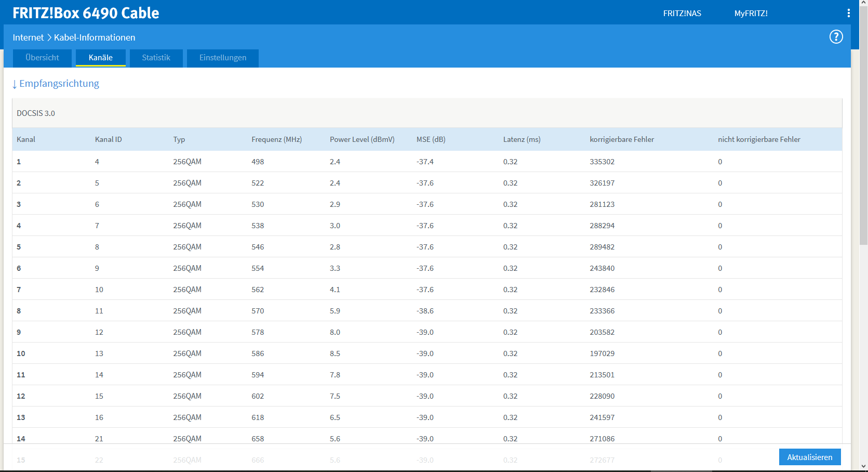Click the korrigierbare Fehler column header
The width and height of the screenshot is (868, 472).
[x=622, y=139]
